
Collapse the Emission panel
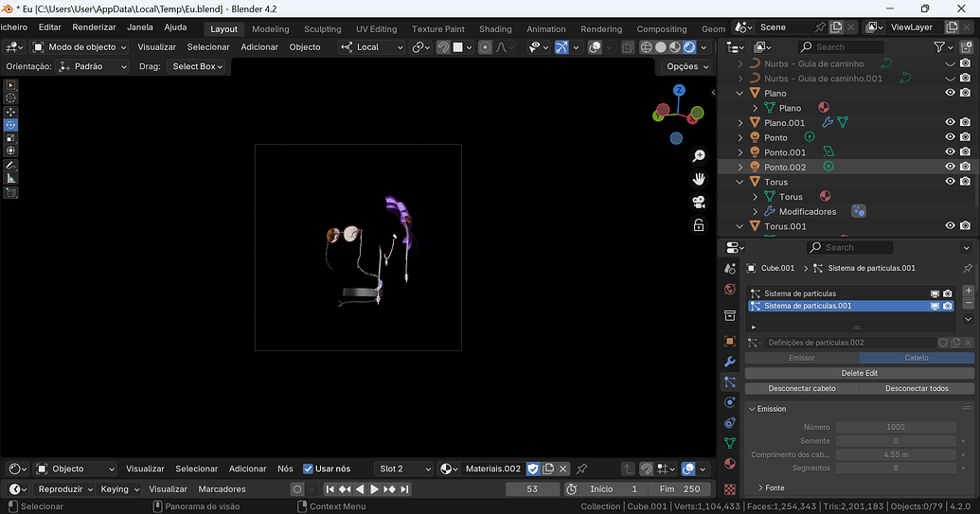pos(772,408)
